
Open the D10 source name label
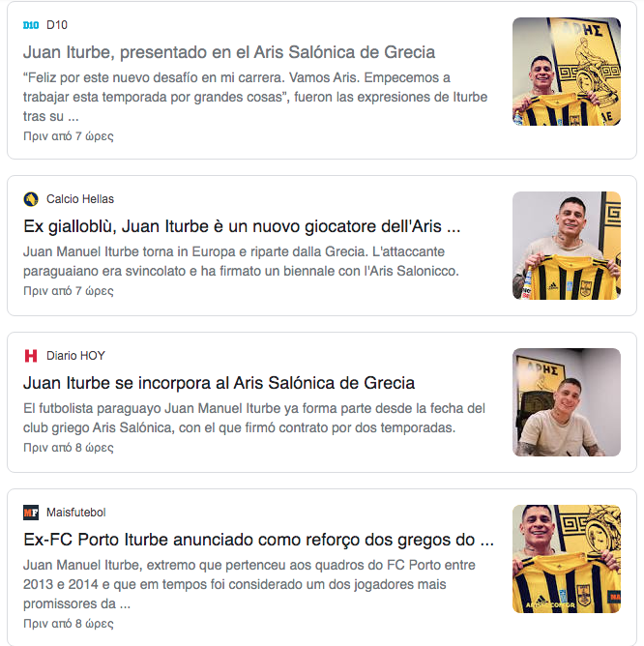(57, 25)
